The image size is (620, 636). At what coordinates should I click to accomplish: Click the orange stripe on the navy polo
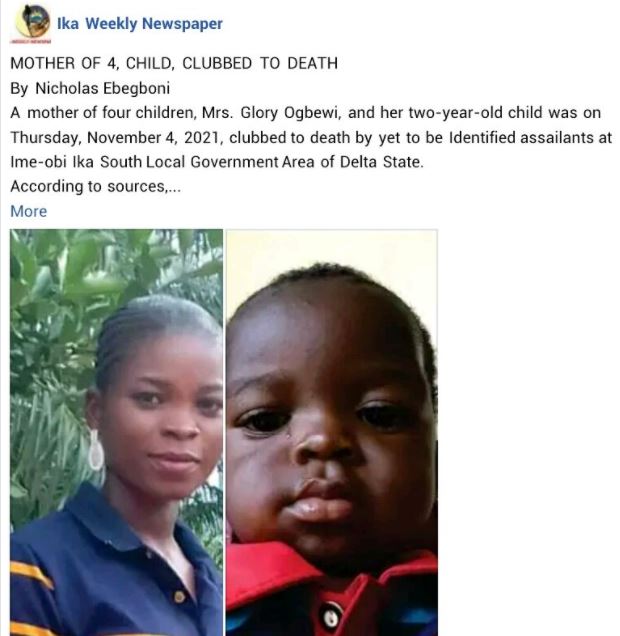32,573
